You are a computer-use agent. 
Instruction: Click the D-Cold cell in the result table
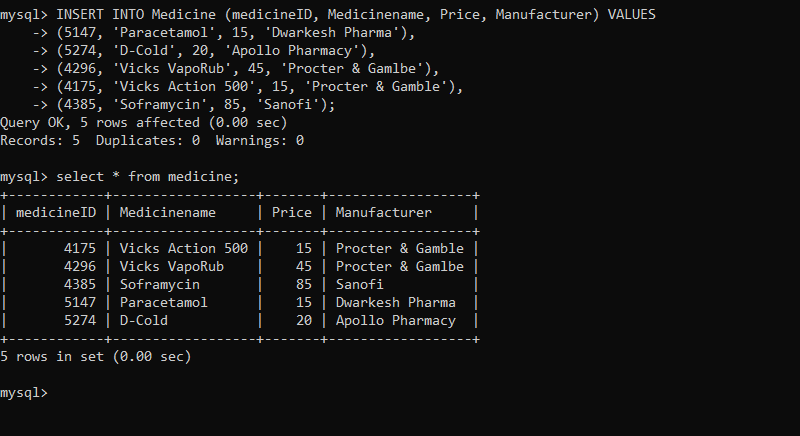pyautogui.click(x=144, y=320)
